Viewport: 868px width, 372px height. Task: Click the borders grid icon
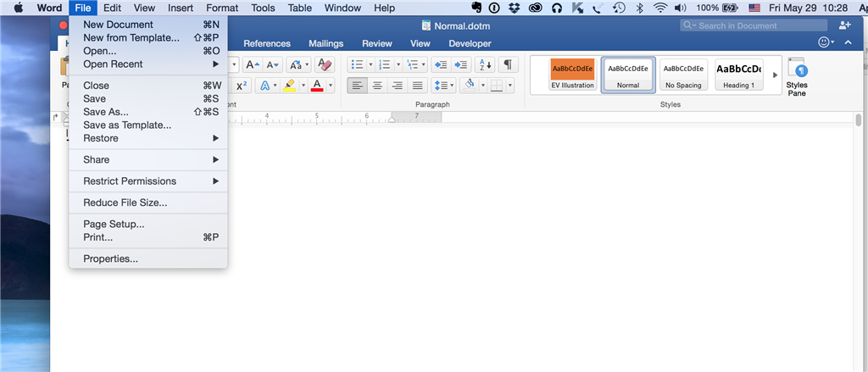pyautogui.click(x=497, y=86)
